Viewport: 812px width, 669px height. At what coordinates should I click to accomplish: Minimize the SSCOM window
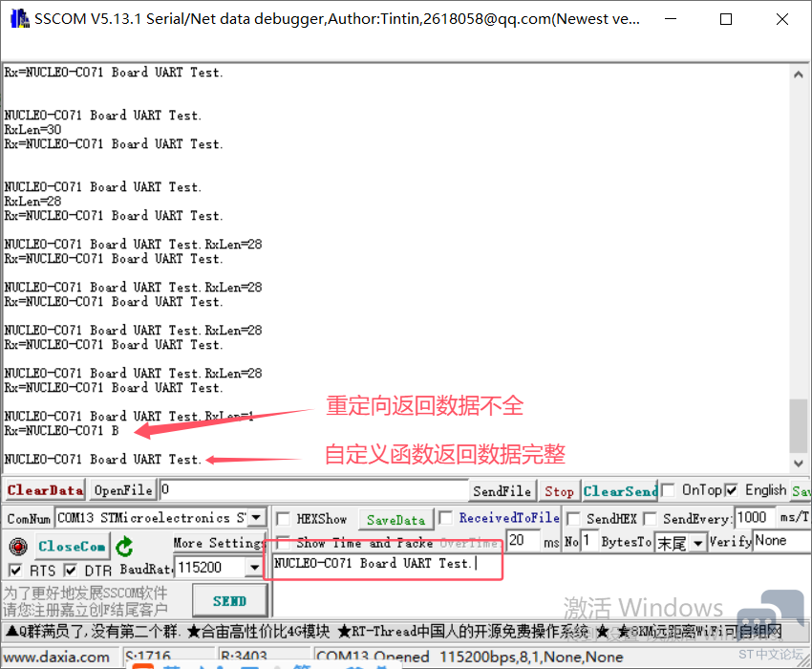pos(671,19)
